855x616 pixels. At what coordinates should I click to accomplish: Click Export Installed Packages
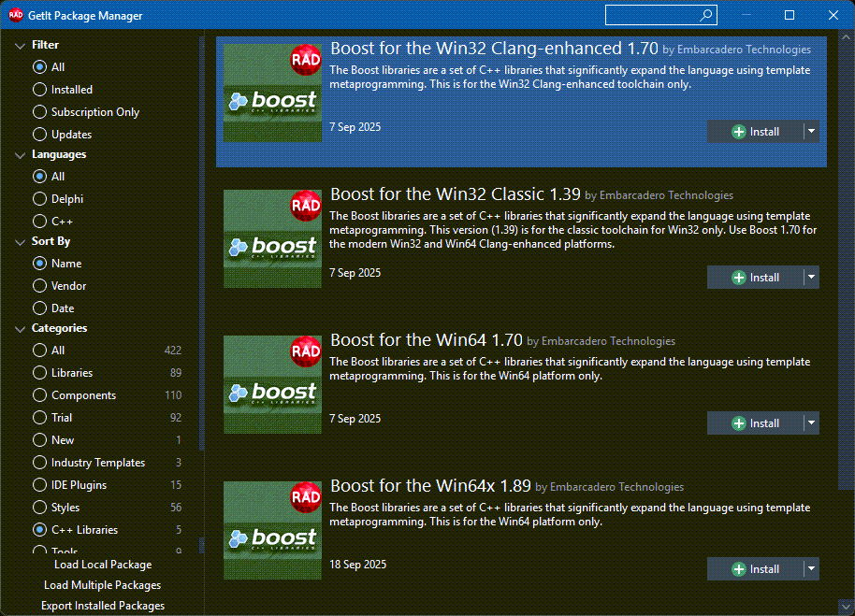(103, 606)
